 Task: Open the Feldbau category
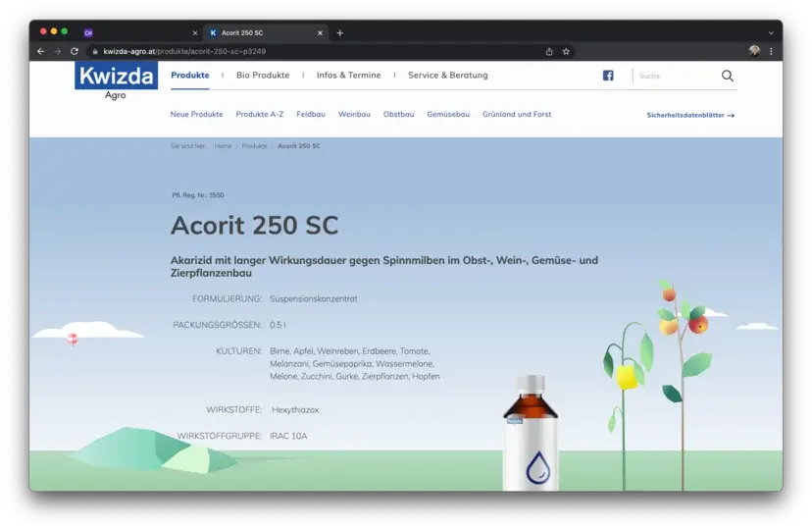tap(311, 114)
